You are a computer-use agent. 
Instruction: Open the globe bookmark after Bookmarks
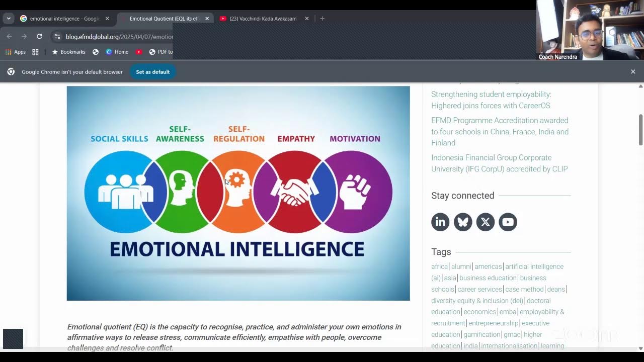[x=96, y=52]
